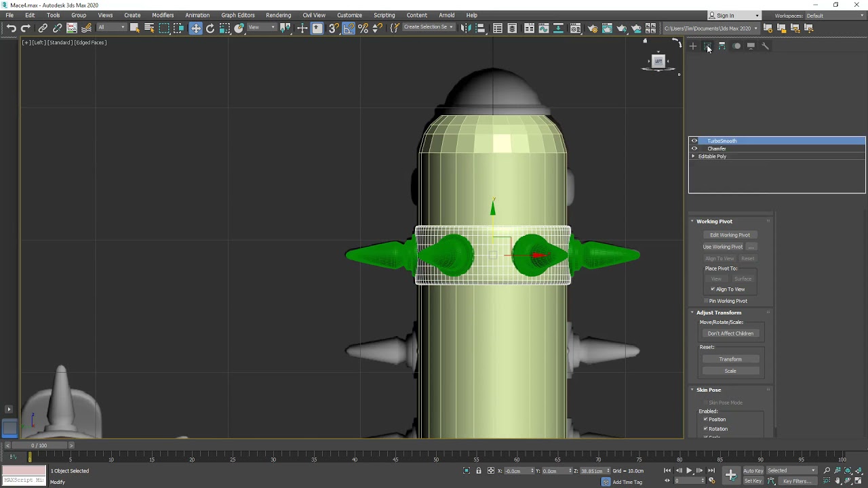This screenshot has width=868, height=488.
Task: Click the time slider 0 / 100 handle
Action: coord(39,445)
